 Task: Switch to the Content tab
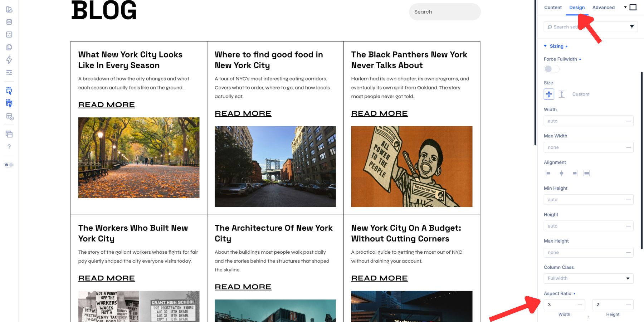click(553, 8)
